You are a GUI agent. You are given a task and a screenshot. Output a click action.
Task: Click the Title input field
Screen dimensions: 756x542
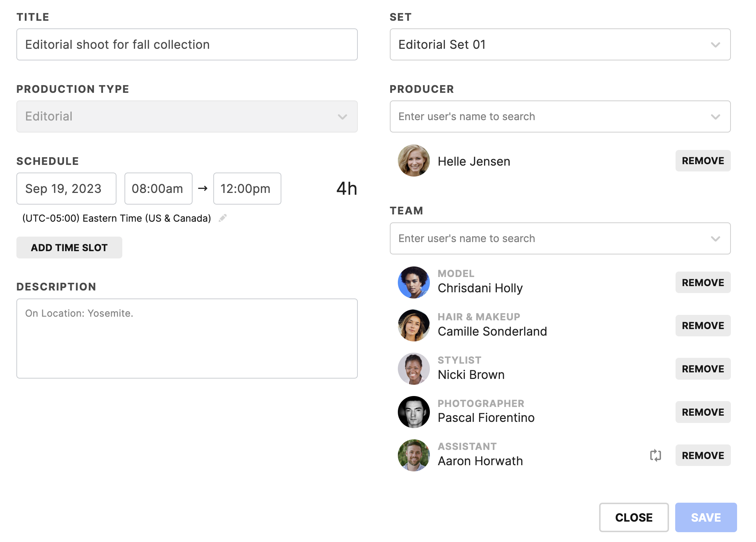click(187, 44)
